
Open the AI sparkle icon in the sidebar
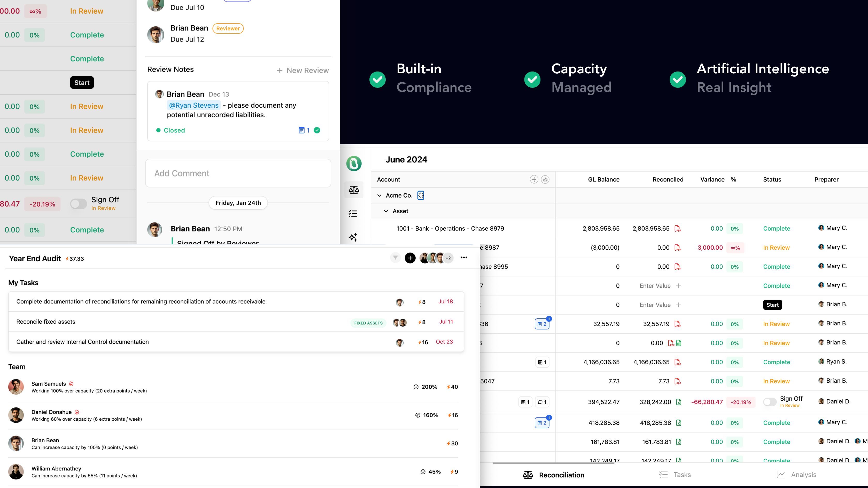(x=353, y=238)
